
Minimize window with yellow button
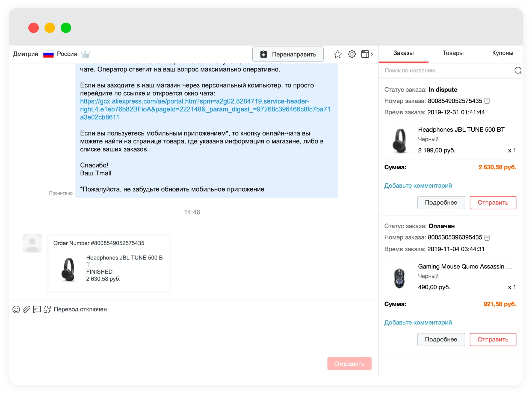coord(50,28)
